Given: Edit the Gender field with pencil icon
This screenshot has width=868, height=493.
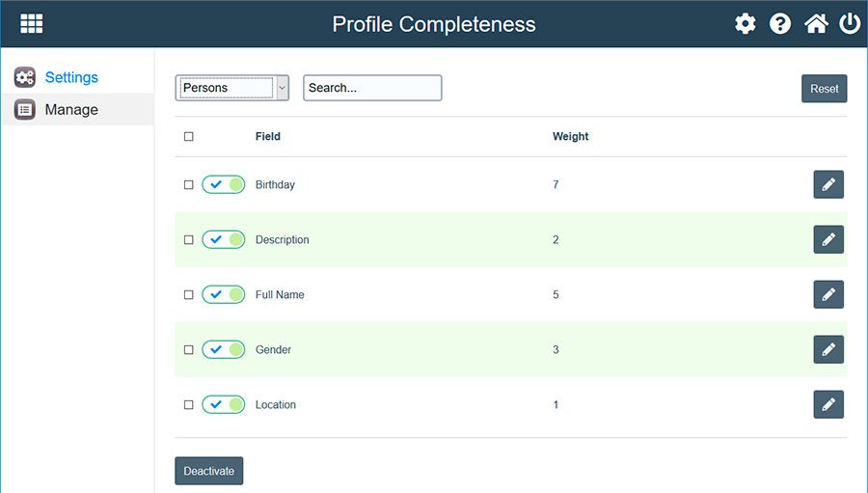Looking at the screenshot, I should [x=828, y=349].
